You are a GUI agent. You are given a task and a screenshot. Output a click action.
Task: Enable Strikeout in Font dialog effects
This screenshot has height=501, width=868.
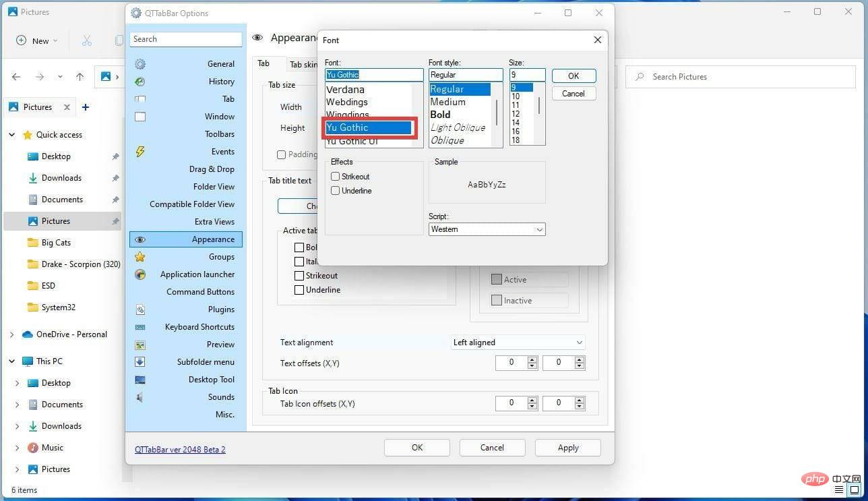(335, 177)
